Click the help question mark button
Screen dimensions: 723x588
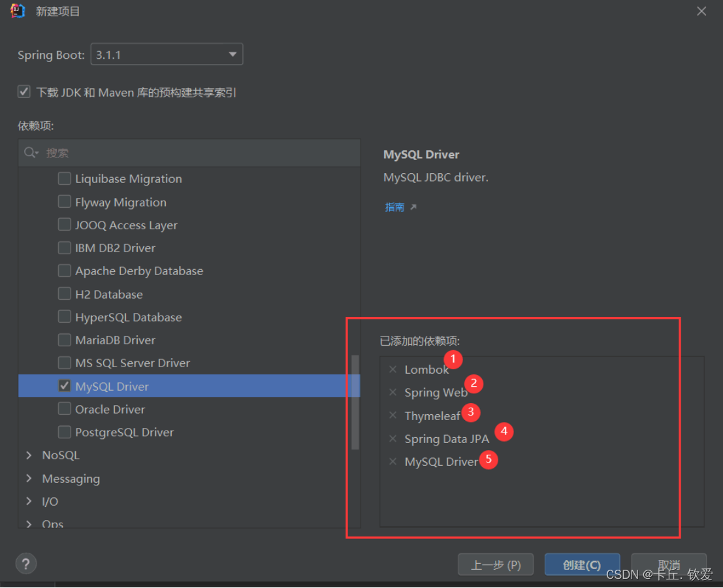point(26,564)
